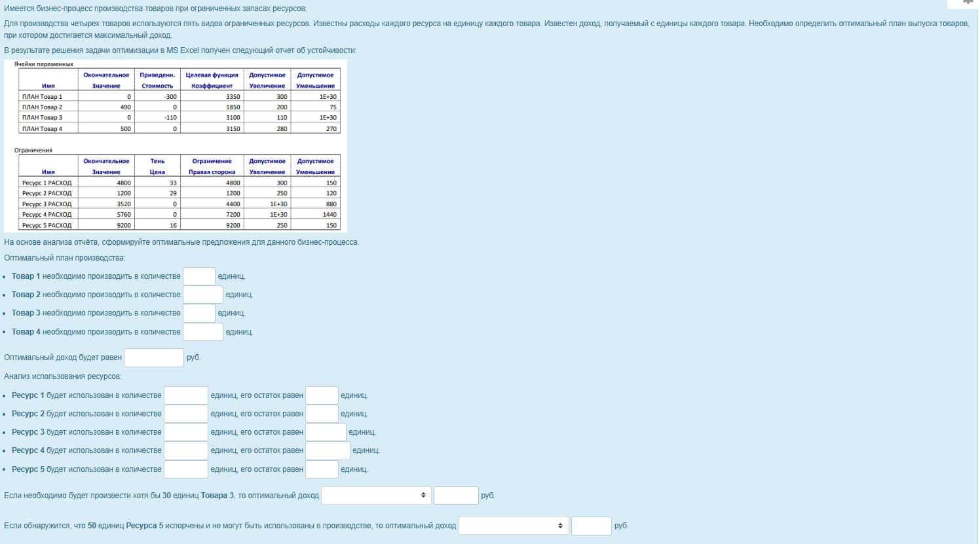The height and width of the screenshot is (544, 980).
Task: Click the value 7200 in the right-hand side column
Action: [x=233, y=215]
